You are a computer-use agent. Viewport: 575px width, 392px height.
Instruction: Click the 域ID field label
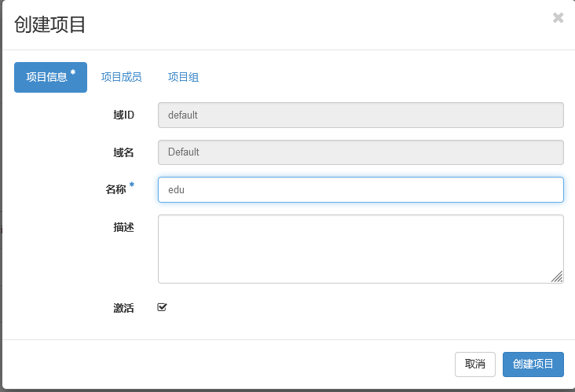click(x=123, y=115)
